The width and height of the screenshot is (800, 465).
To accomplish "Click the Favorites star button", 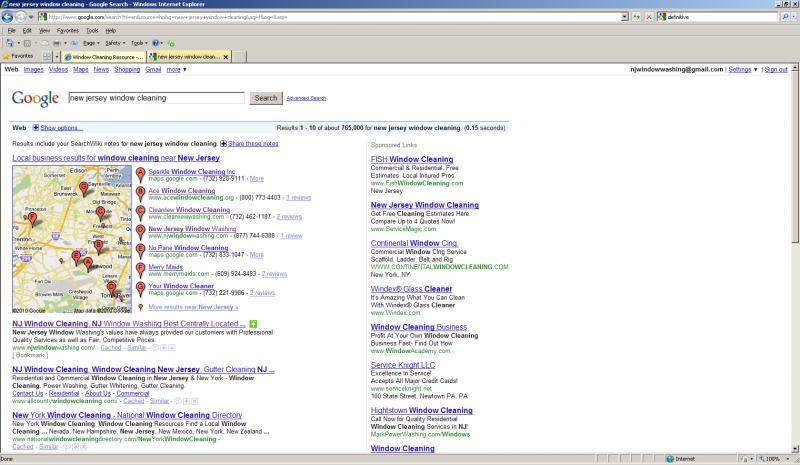I will (18, 56).
